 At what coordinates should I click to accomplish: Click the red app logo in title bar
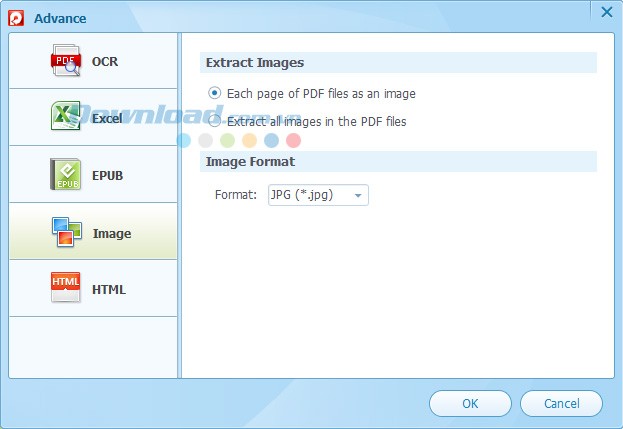pos(16,18)
